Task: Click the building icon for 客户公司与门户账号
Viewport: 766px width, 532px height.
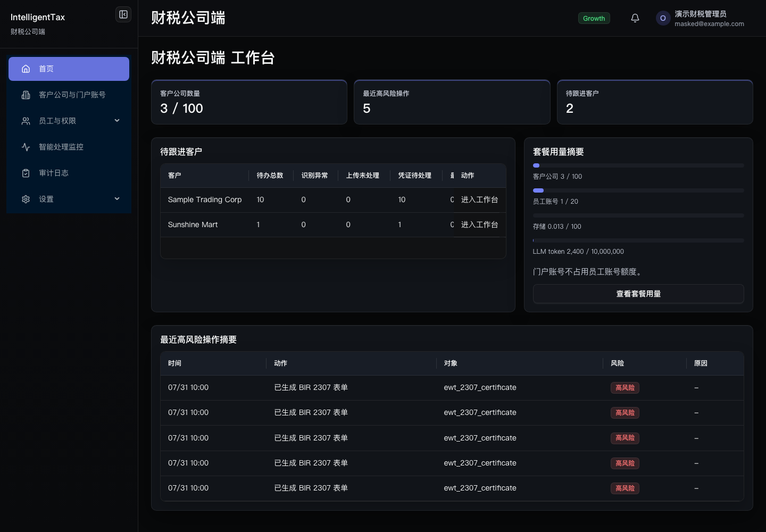Action: (x=26, y=95)
